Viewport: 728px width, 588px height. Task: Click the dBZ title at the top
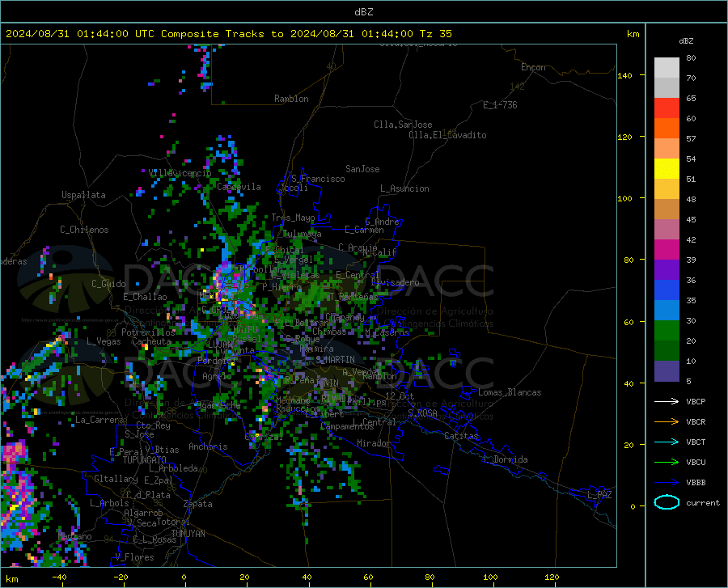363,12
